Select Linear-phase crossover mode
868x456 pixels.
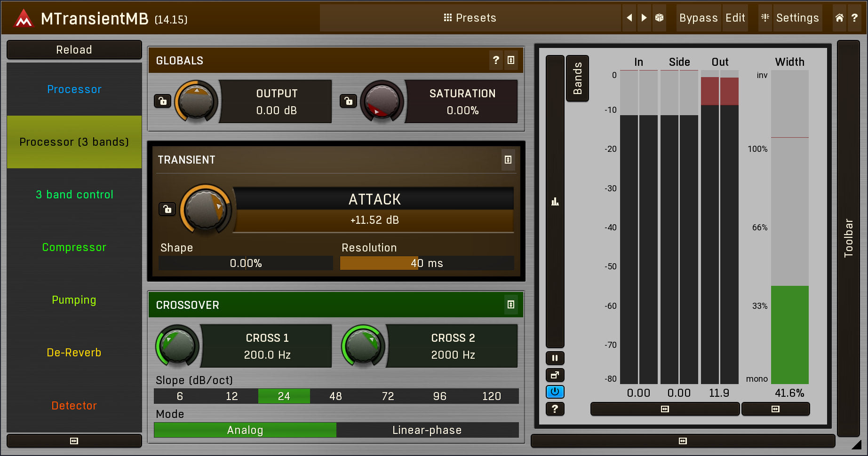click(427, 430)
